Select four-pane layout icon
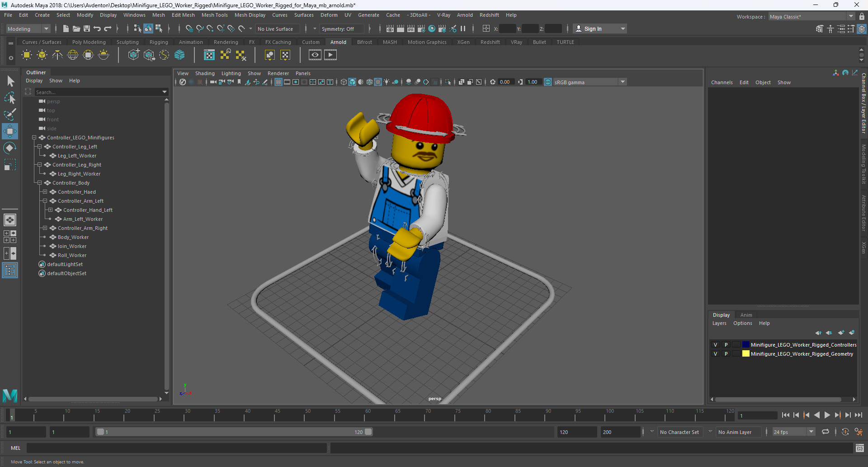This screenshot has height=467, width=868. 10,237
